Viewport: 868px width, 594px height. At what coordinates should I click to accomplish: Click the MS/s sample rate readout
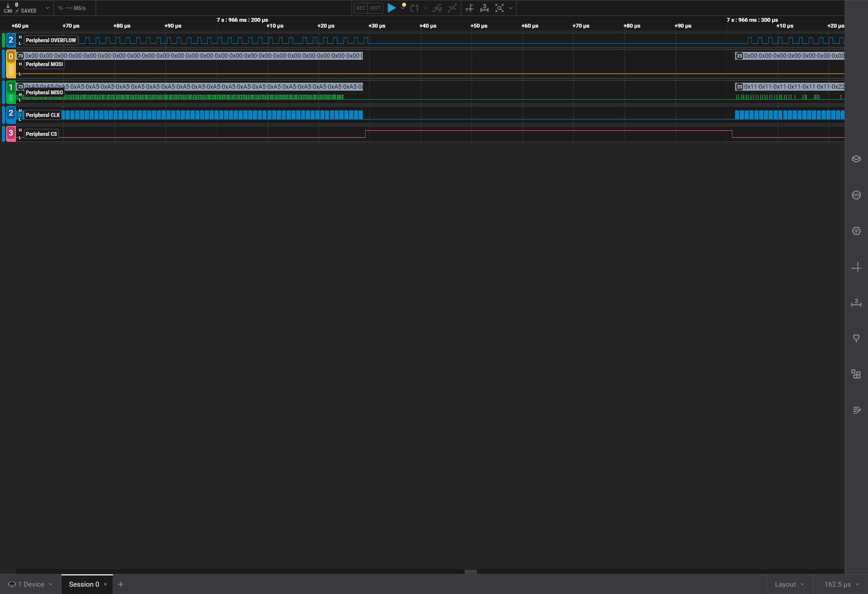click(x=76, y=8)
